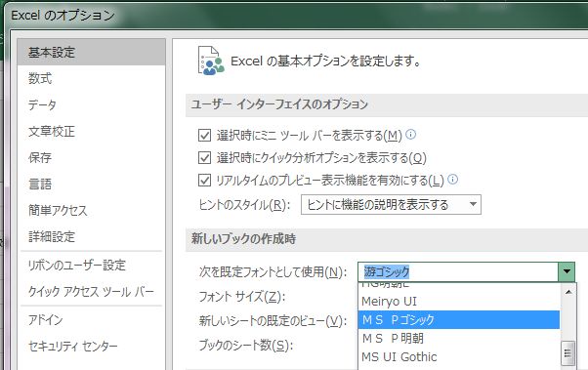Toggle リアルタイムのプレビュー表示機能を有効にする checkbox
Image resolution: width=588 pixels, height=370 pixels.
click(204, 181)
